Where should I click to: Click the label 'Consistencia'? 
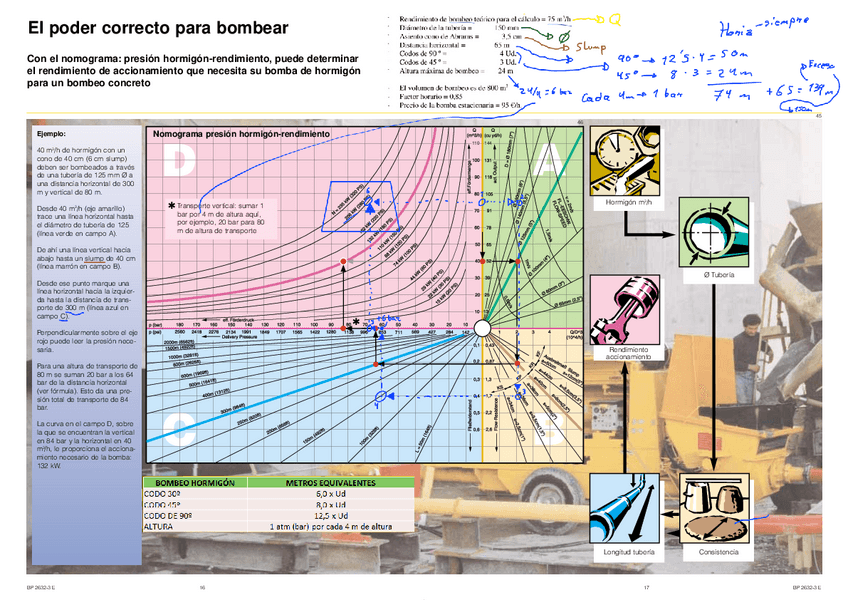tap(718, 552)
